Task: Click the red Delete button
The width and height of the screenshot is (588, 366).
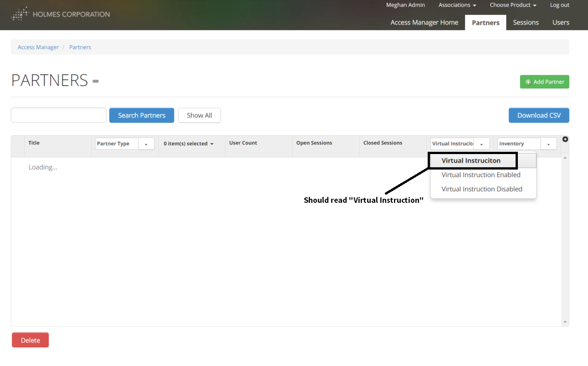Action: click(30, 340)
